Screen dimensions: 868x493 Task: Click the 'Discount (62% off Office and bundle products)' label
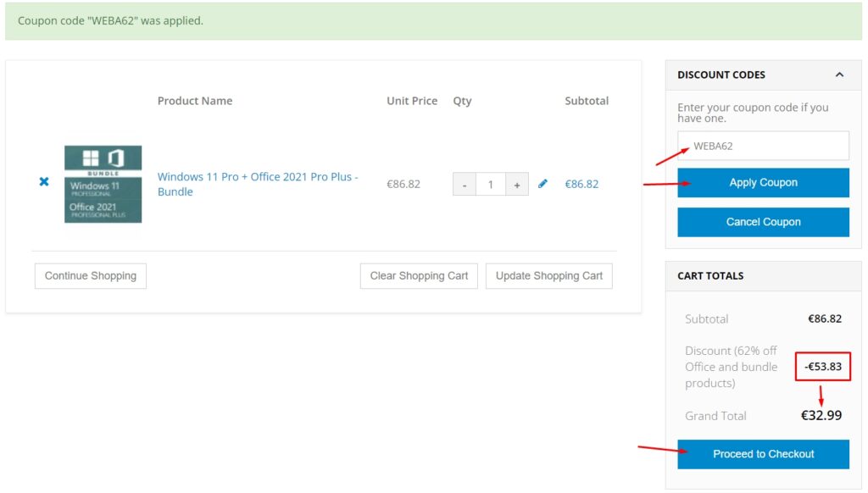[732, 367]
